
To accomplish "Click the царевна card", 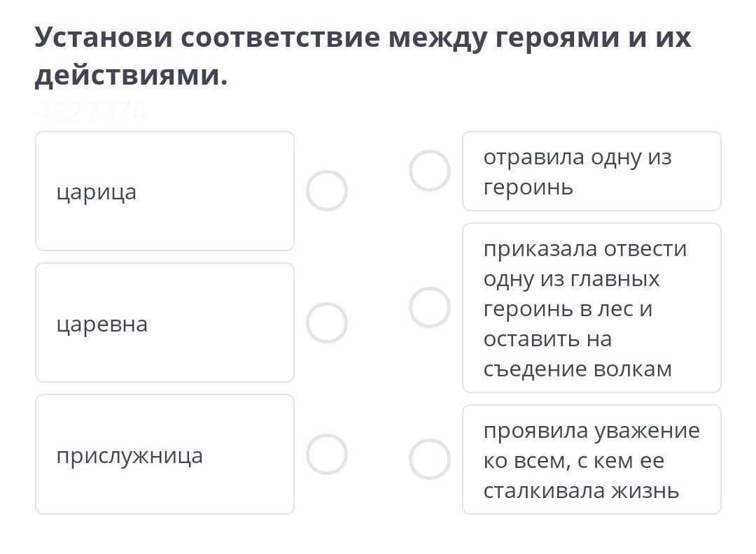I will (x=165, y=322).
